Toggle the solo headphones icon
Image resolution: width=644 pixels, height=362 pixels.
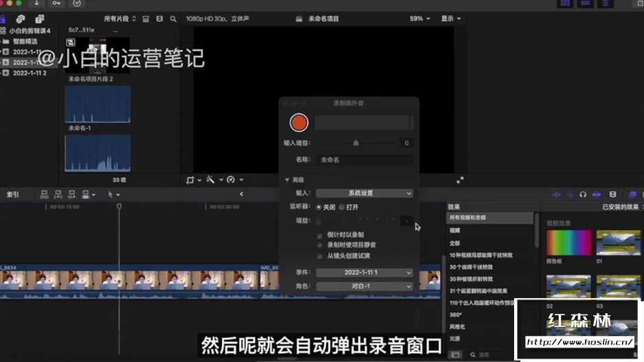click(583, 194)
